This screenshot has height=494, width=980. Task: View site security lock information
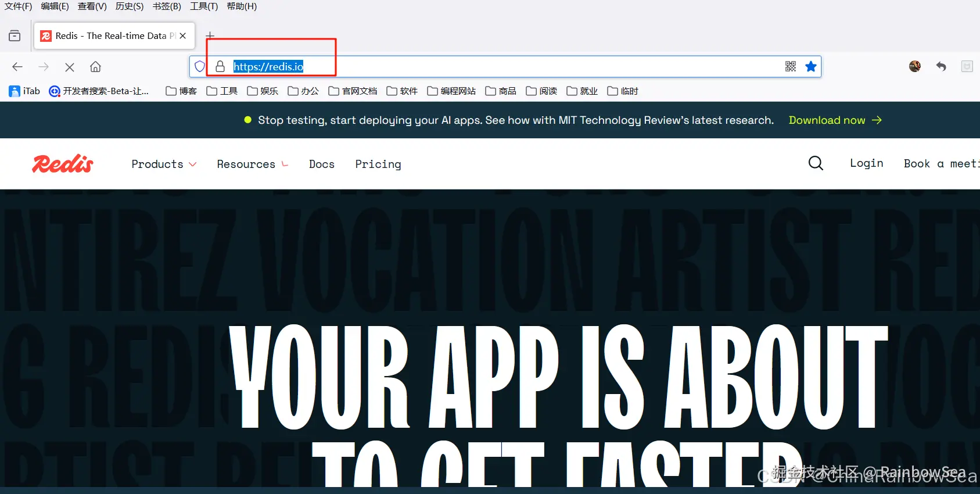click(x=220, y=67)
